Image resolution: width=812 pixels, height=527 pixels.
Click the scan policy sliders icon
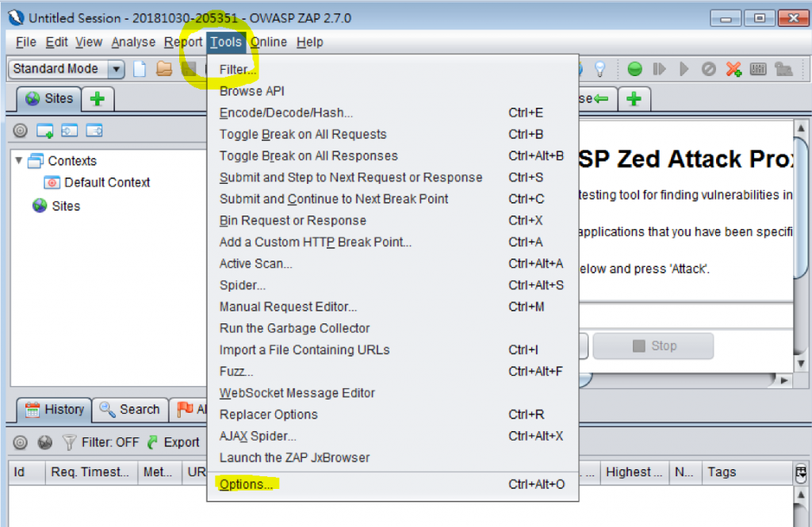click(x=758, y=69)
